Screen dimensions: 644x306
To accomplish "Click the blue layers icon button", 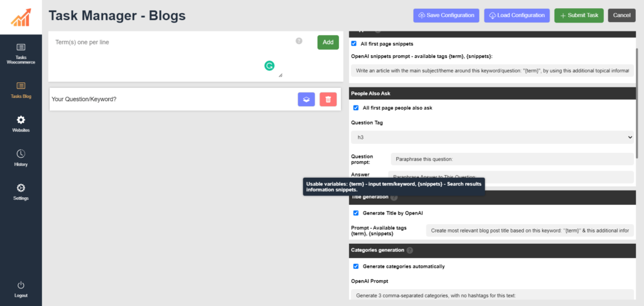I will 306,99.
